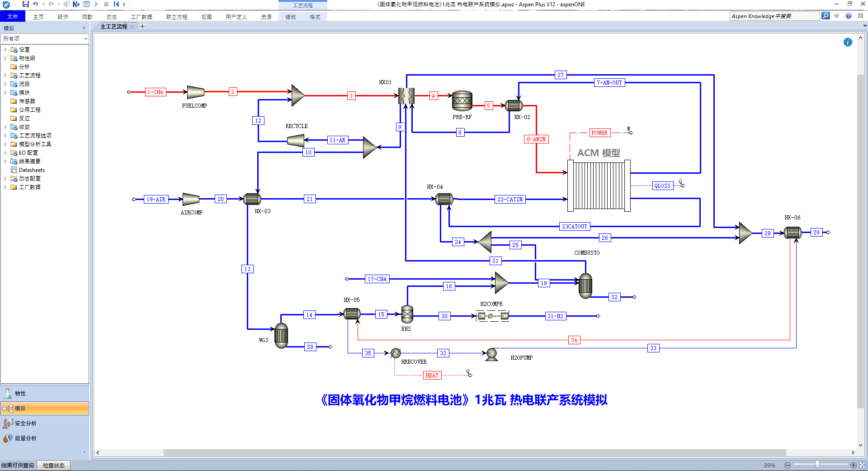This screenshot has width=868, height=471.
Task: Select the PRE-RF reactor block
Action: [462, 100]
